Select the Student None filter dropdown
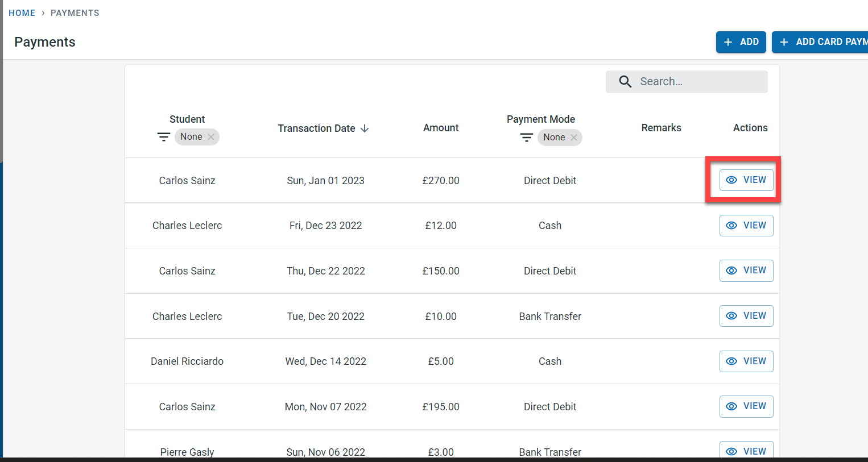Image resolution: width=868 pixels, height=462 pixels. pyautogui.click(x=191, y=137)
